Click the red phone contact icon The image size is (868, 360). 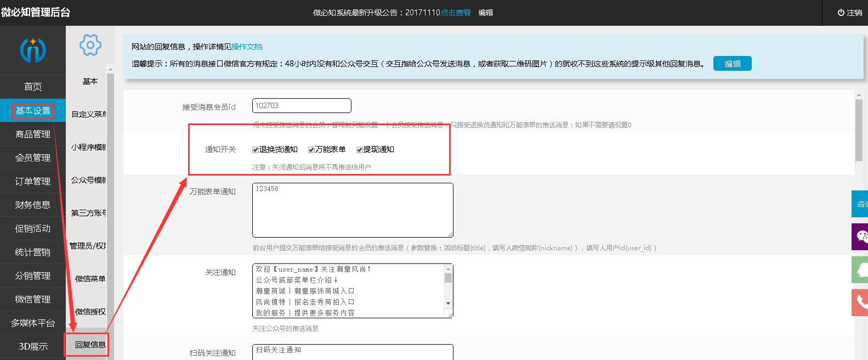[860, 302]
